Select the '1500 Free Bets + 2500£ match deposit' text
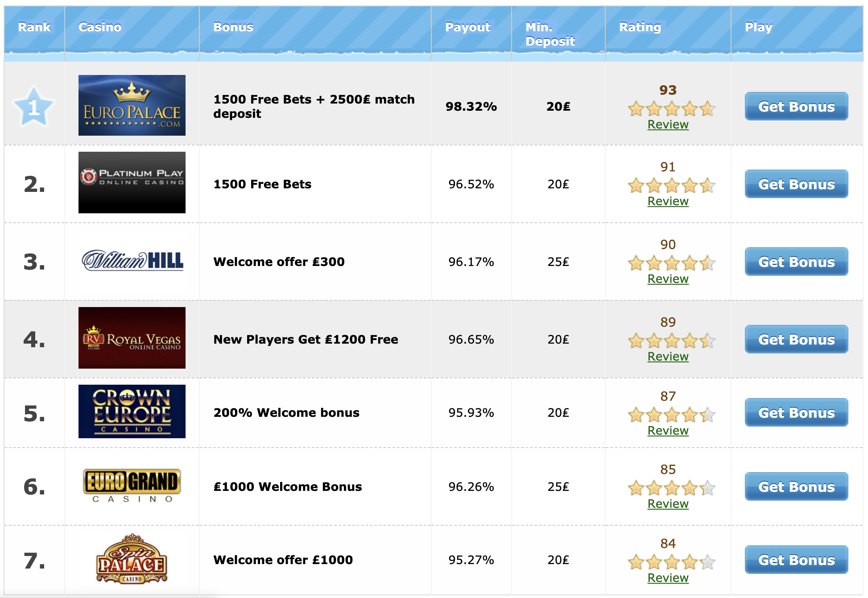This screenshot has height=598, width=868. [x=314, y=106]
